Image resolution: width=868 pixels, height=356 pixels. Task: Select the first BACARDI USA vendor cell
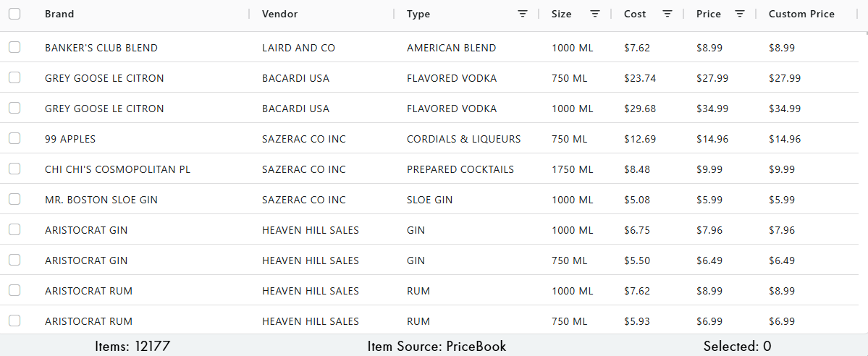(x=295, y=78)
